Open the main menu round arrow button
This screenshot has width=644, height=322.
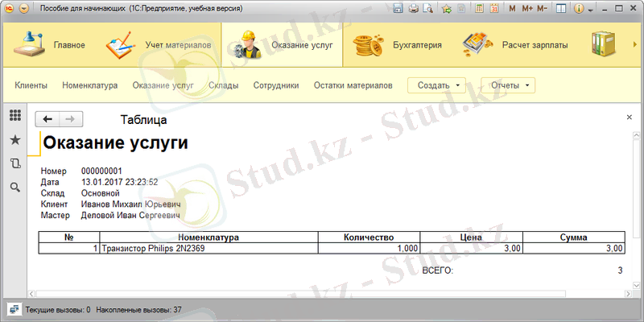24,8
